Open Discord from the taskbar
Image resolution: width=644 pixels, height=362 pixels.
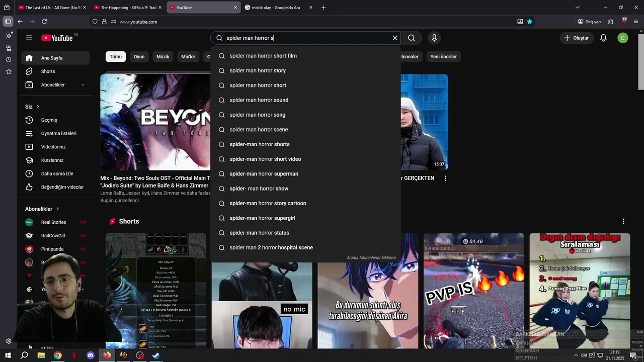(x=91, y=355)
